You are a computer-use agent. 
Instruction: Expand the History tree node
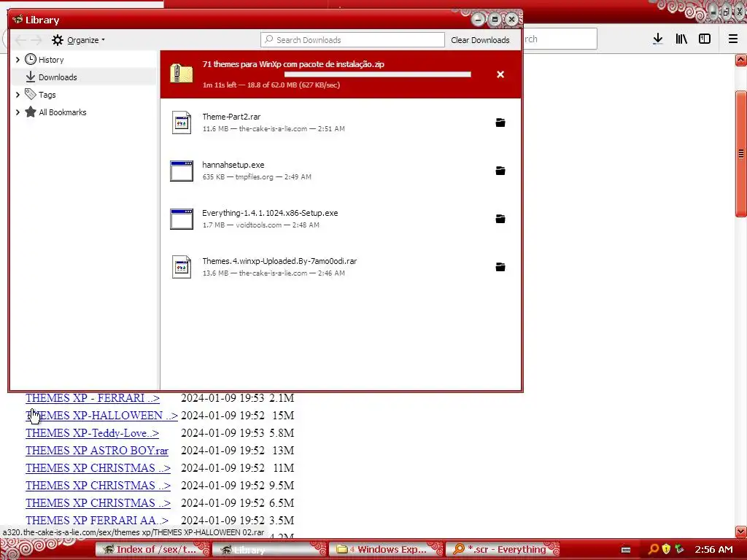tap(18, 60)
